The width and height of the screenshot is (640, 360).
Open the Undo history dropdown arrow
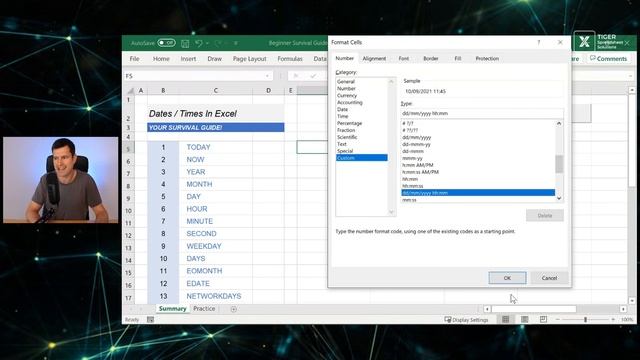[x=207, y=43]
